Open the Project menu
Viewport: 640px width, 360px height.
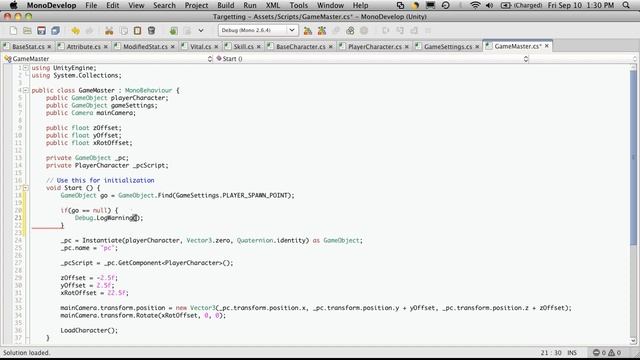[196, 5]
